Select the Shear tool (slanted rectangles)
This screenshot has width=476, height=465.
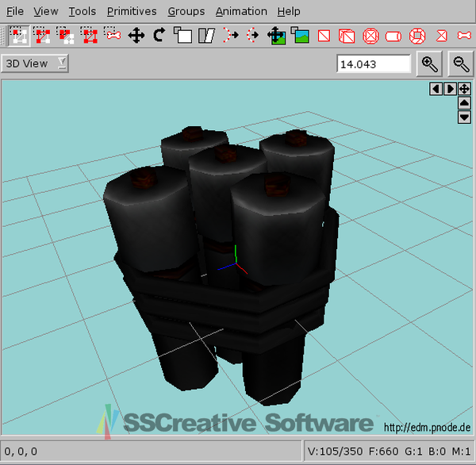click(206, 36)
